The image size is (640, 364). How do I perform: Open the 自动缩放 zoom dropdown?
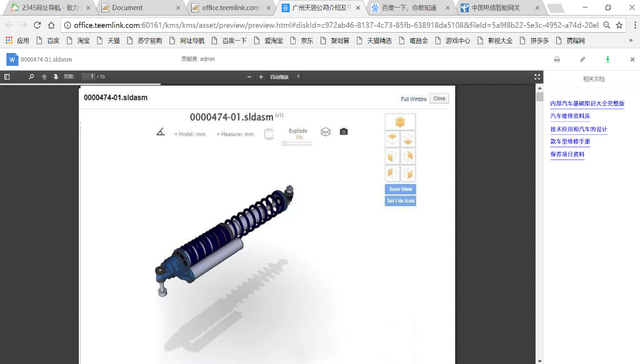pos(285,77)
